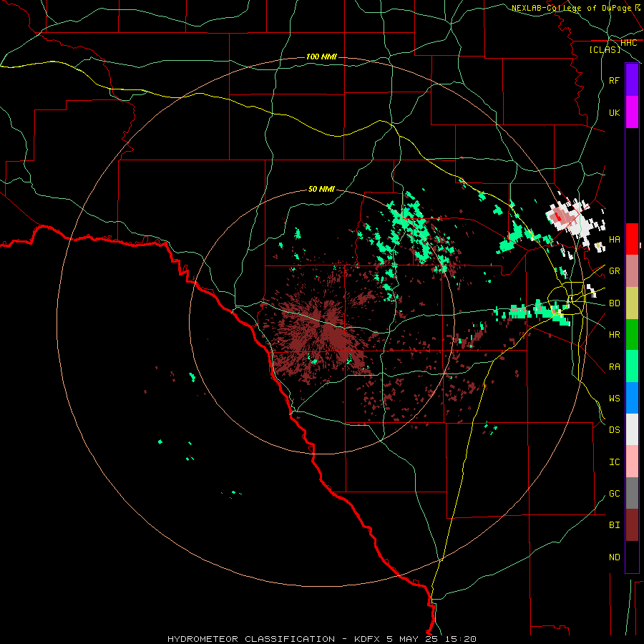Click the GC legend label
The width and height of the screenshot is (644, 644).
click(614, 493)
